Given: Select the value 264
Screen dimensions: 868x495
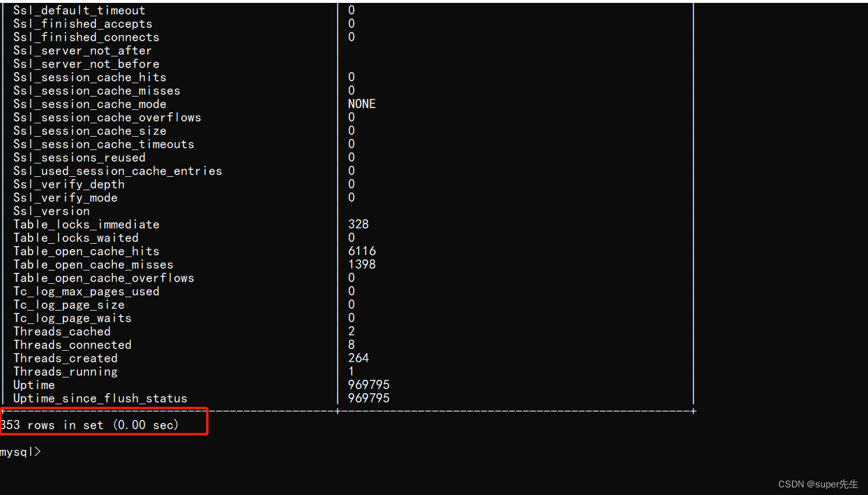Looking at the screenshot, I should [x=358, y=358].
